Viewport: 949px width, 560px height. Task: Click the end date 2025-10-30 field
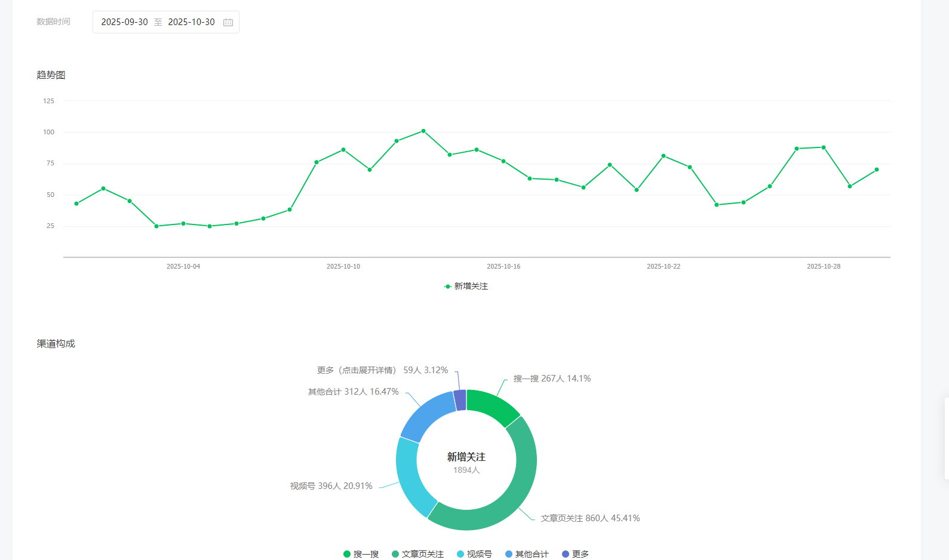pyautogui.click(x=191, y=22)
